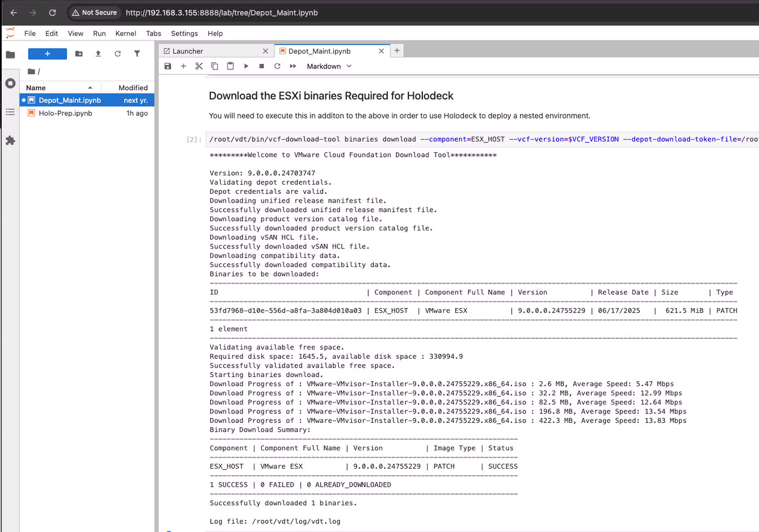
Task: Click the blue New Launcher plus button
Action: pyautogui.click(x=48, y=54)
